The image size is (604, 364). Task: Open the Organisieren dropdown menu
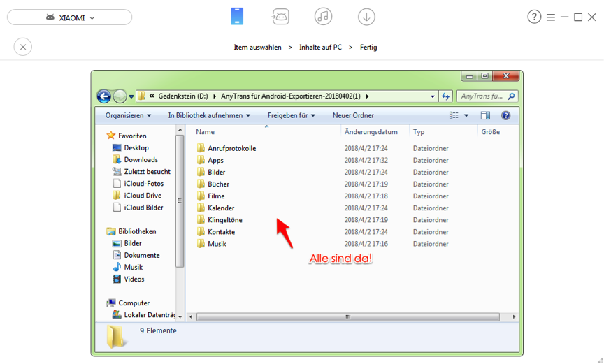click(128, 115)
